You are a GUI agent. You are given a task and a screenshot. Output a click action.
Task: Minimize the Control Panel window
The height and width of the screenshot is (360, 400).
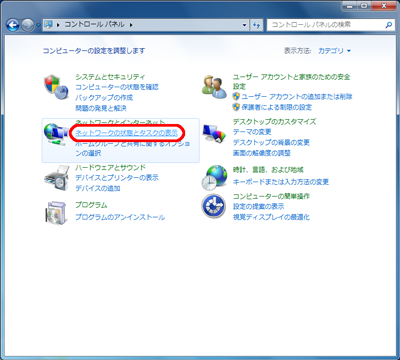[350, 6]
